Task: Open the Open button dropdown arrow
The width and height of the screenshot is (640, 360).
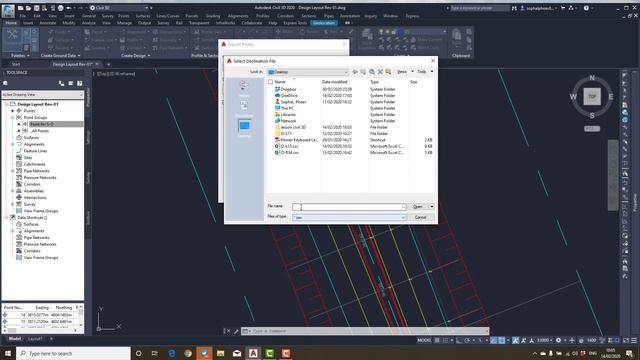Action: tap(432, 207)
